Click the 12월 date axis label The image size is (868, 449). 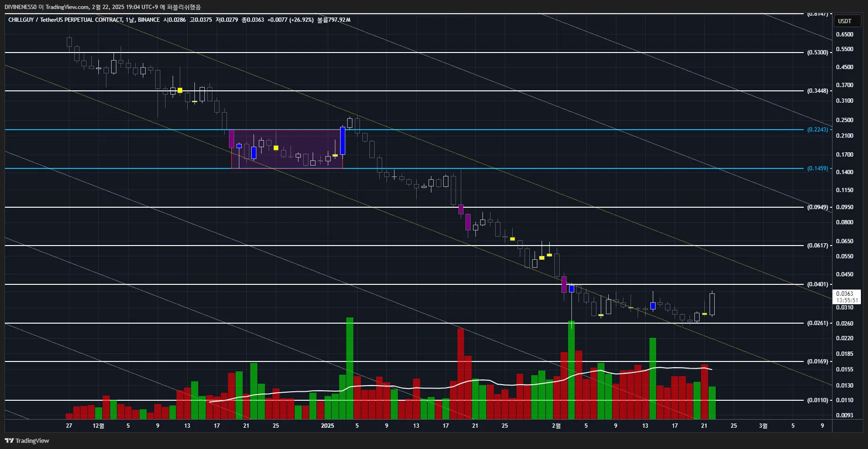click(98, 426)
